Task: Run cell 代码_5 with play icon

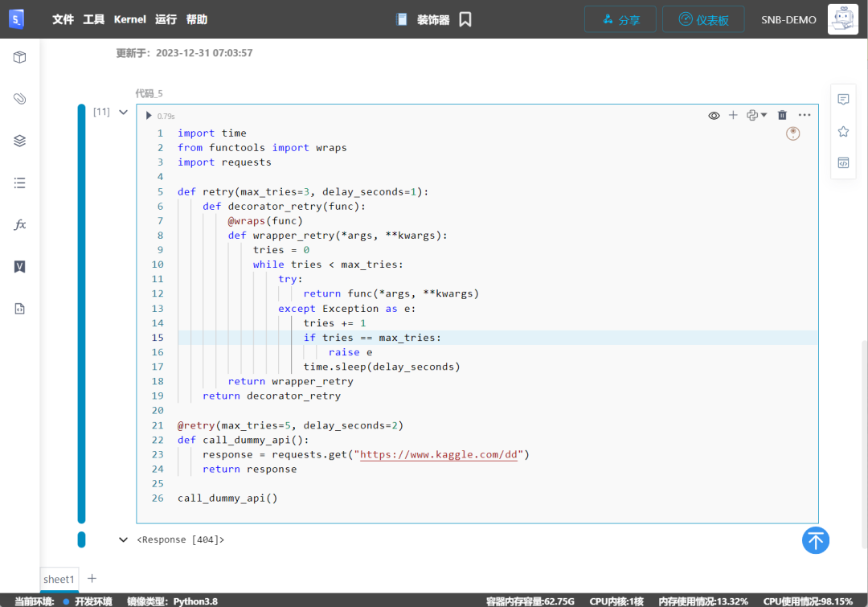Action: 149,116
